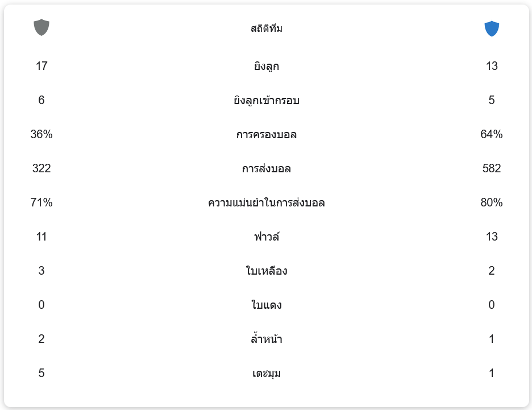532x410 pixels.
Task: Select the ใบแดง red cards label
Action: click(x=266, y=305)
